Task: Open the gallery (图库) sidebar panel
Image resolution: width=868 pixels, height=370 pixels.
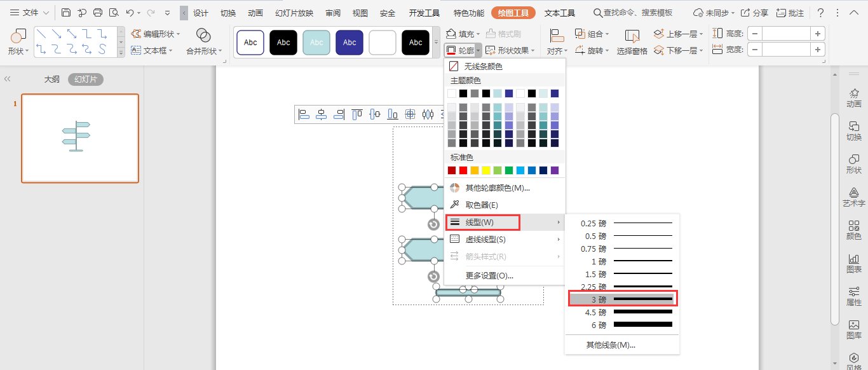Action: point(854,328)
